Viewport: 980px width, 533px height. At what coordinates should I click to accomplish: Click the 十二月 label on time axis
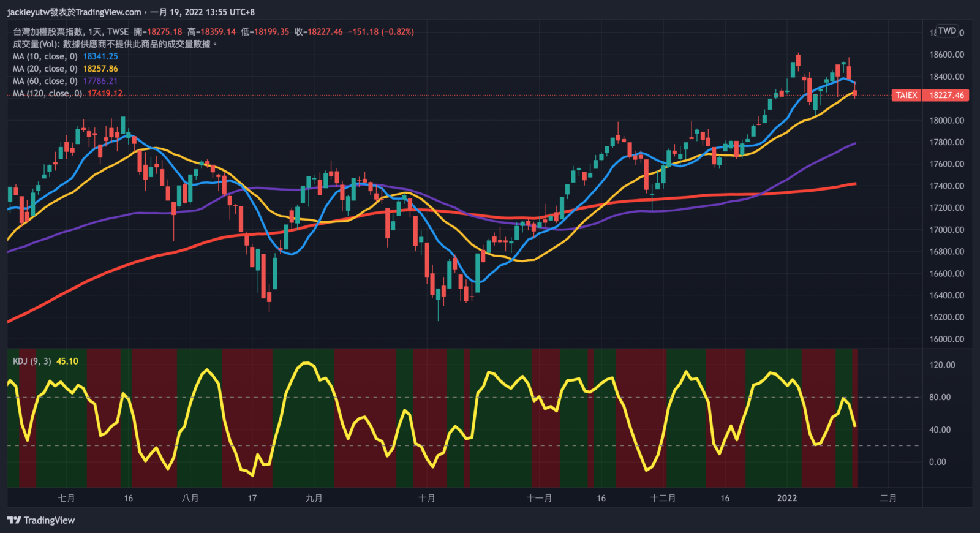(663, 498)
